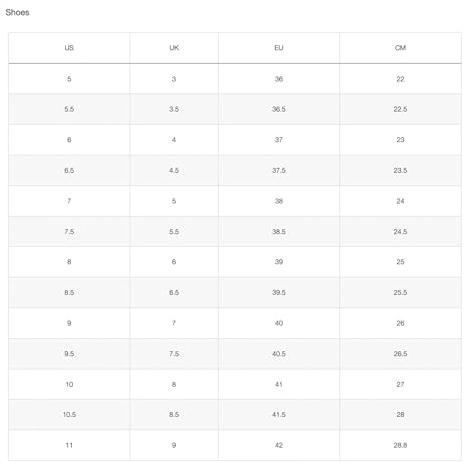Select CM value 28.8 cell

[400, 445]
